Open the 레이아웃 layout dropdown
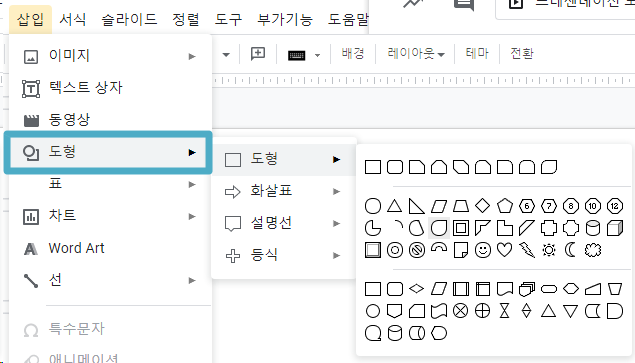Viewport: 635px width, 363px height. (416, 53)
